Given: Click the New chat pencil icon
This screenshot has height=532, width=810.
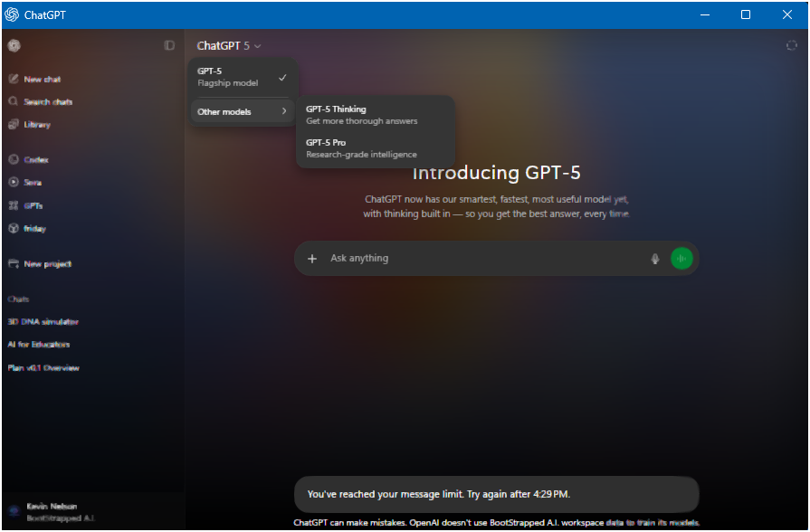Looking at the screenshot, I should click(14, 79).
